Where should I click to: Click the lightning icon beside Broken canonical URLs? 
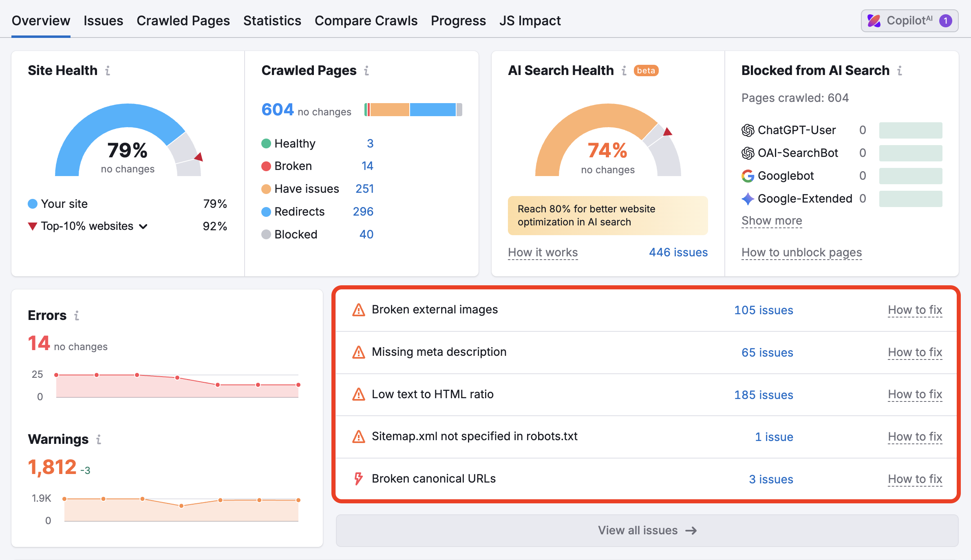(x=358, y=479)
